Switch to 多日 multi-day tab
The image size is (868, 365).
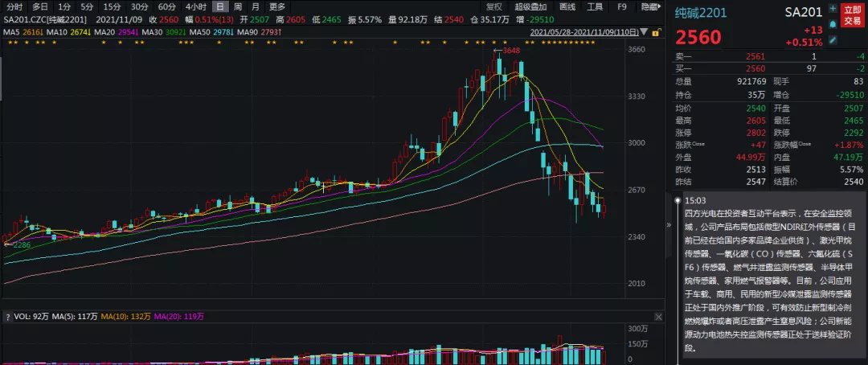point(40,7)
